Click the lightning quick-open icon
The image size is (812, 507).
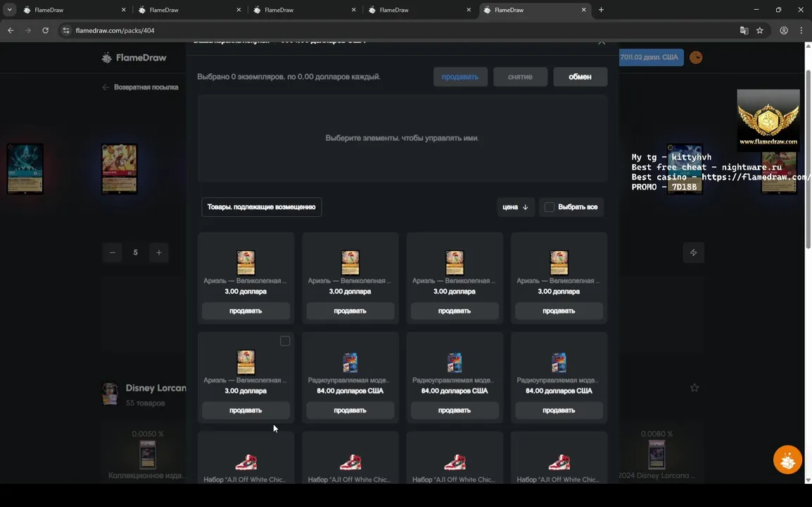693,253
